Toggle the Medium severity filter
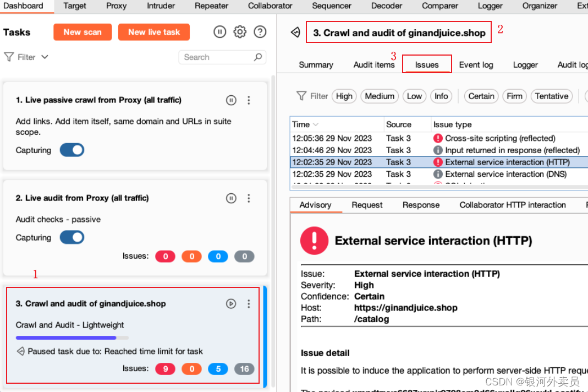The image size is (588, 392). coord(380,96)
